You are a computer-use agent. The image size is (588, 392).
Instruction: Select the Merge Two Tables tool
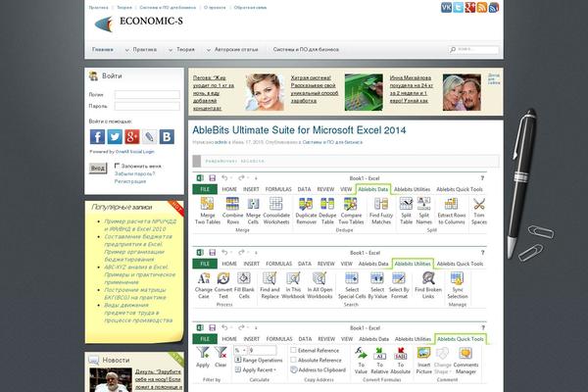pyautogui.click(x=208, y=212)
